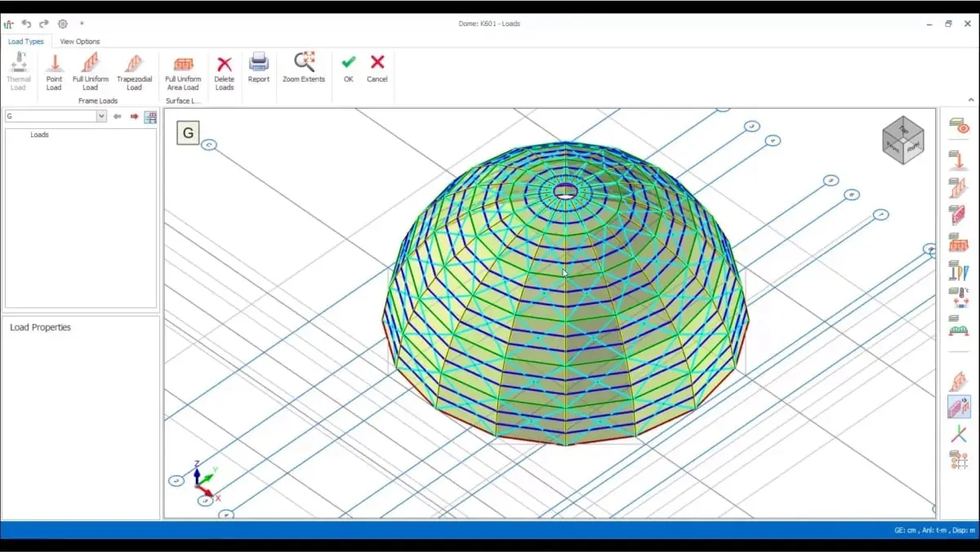The height and width of the screenshot is (552, 980).
Task: Toggle load visibility eye icon in sidebar
Action: [x=959, y=127]
